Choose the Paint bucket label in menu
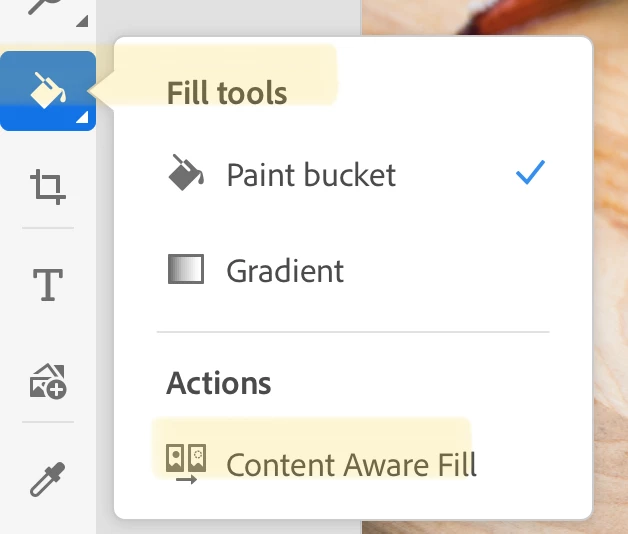Viewport: 628px width, 534px height. click(x=311, y=175)
